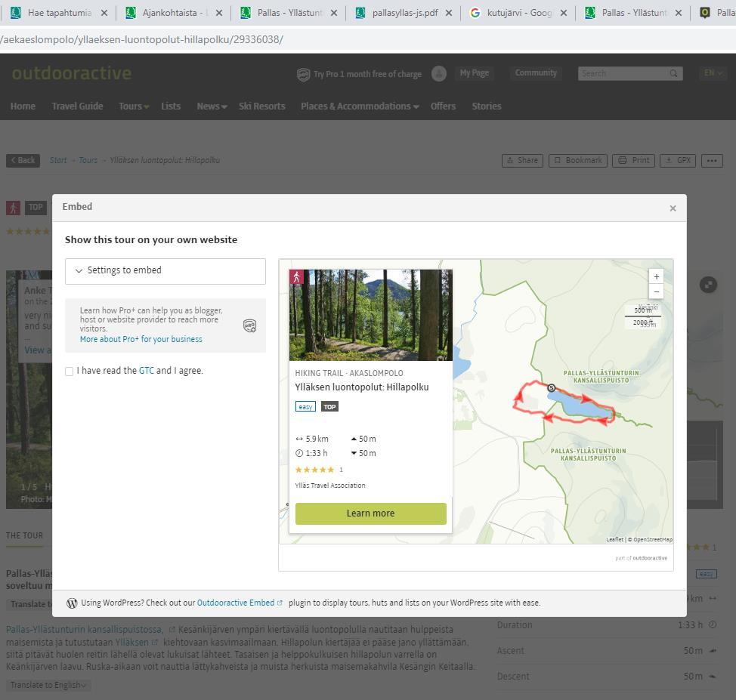Image resolution: width=736 pixels, height=700 pixels.
Task: Tick the GTC agreement checkbox
Action: [x=69, y=372]
